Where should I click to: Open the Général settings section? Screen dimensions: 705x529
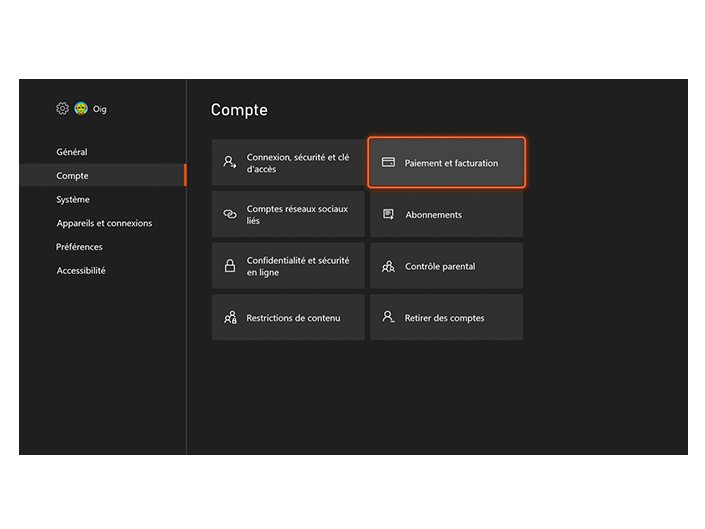pos(72,152)
